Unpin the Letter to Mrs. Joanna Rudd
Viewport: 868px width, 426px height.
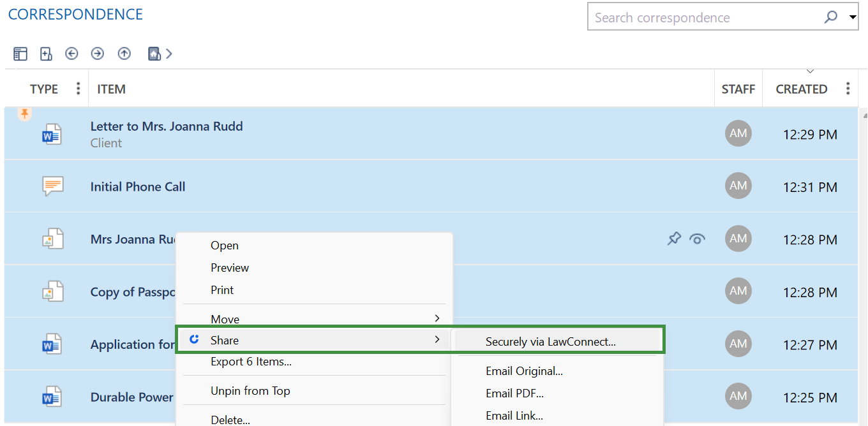[24, 114]
